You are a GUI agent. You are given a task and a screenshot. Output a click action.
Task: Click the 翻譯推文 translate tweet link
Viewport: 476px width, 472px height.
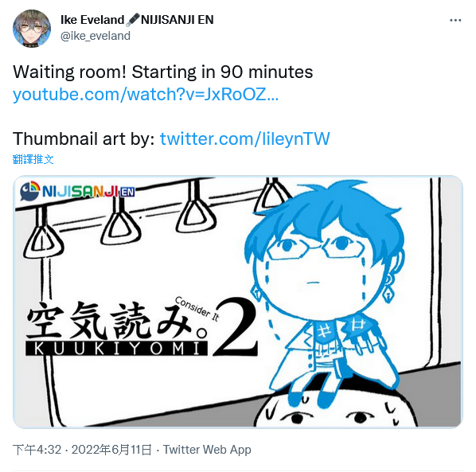[x=33, y=159]
